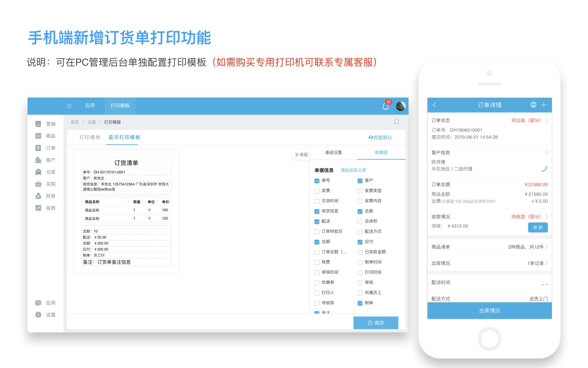588x368 pixels.
Task: Tap the 出库情况 bottom bar button
Action: [489, 311]
